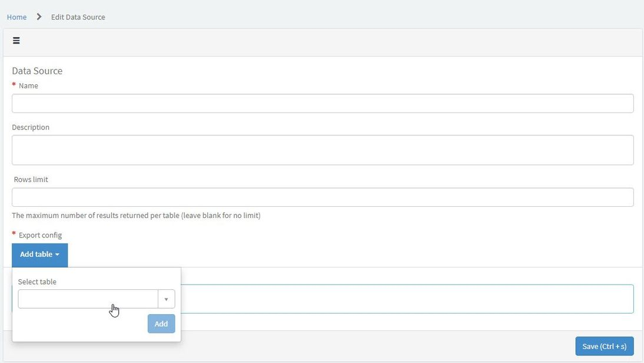Select the Edit Data Source breadcrumb

tap(78, 17)
